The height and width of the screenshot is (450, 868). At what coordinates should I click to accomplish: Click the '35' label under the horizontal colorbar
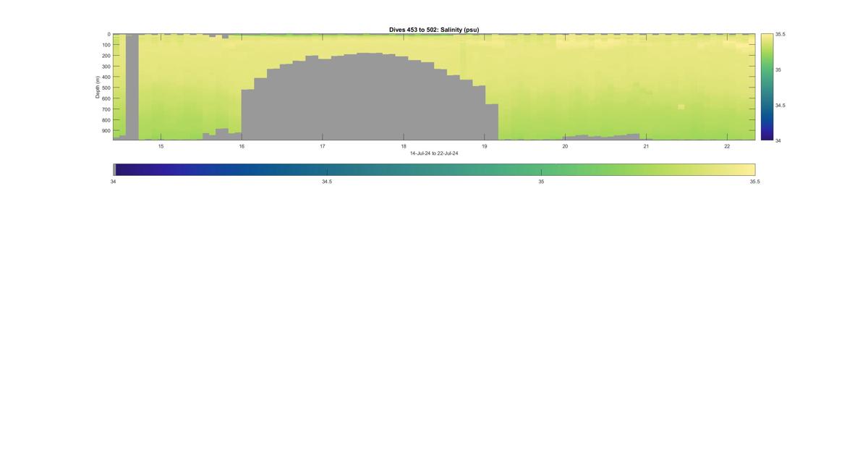pos(541,182)
